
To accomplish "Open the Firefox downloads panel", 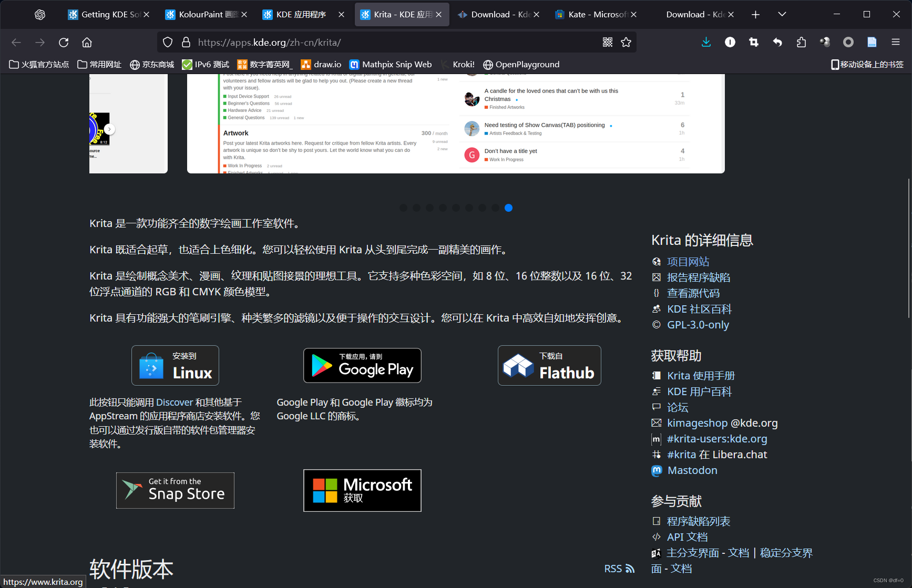I will pyautogui.click(x=706, y=42).
